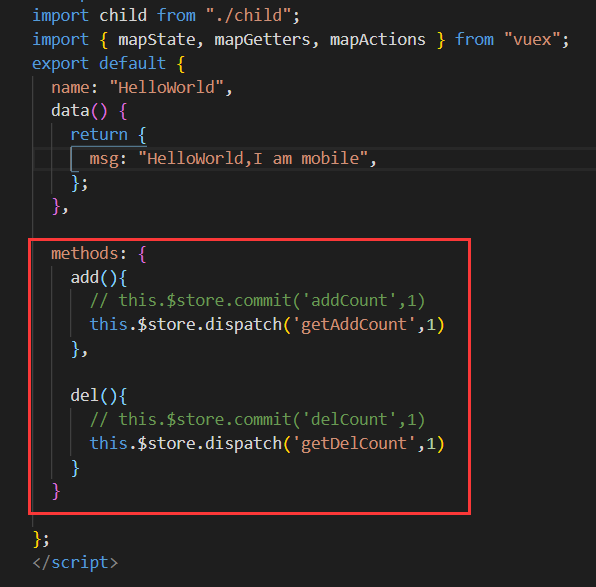Click the commented commit('delCount',1) line

[257, 420]
